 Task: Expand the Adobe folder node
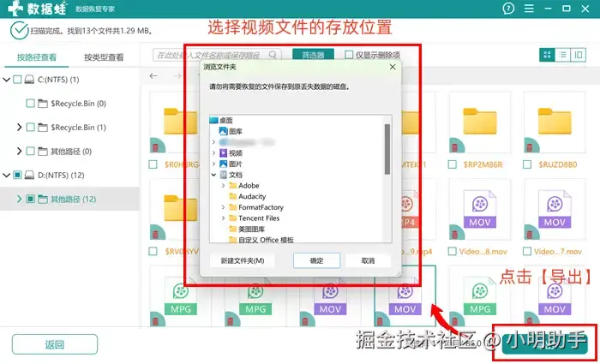(224, 186)
